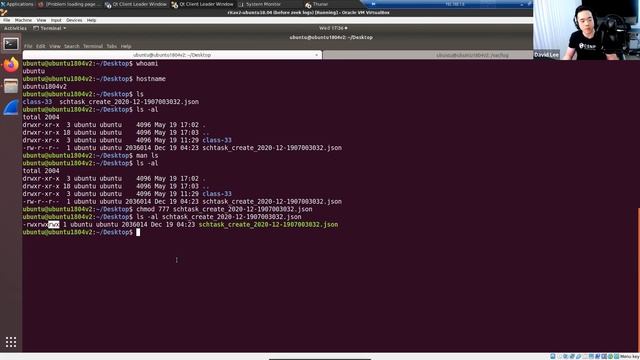Show Applications grid in the dock

click(11, 342)
